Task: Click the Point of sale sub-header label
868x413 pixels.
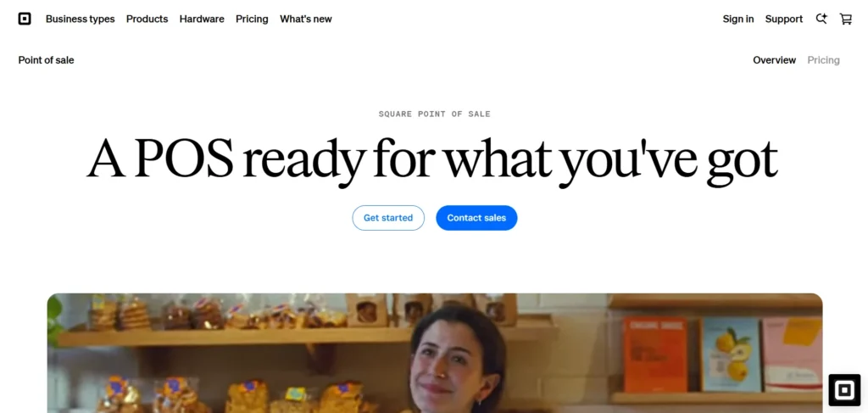Action: pyautogui.click(x=46, y=60)
